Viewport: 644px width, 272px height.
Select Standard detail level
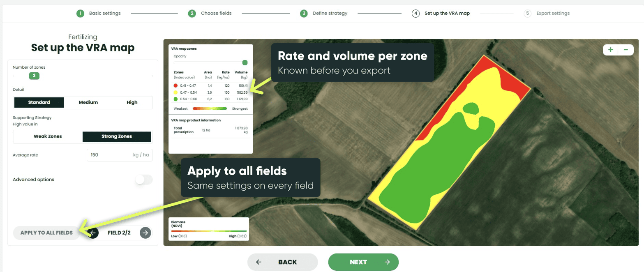[39, 102]
